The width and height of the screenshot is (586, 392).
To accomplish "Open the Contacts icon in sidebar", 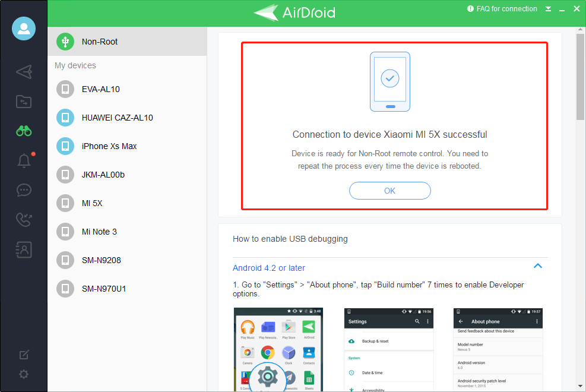I will click(24, 250).
